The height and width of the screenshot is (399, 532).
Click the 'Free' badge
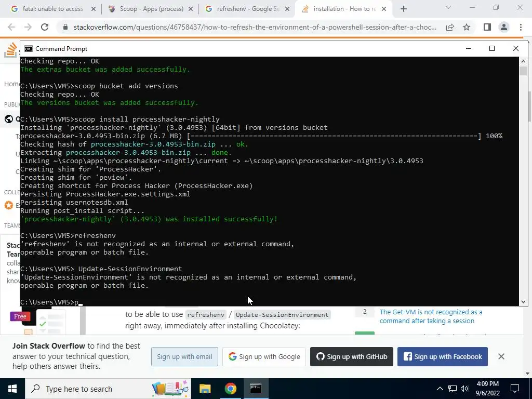coord(20,316)
